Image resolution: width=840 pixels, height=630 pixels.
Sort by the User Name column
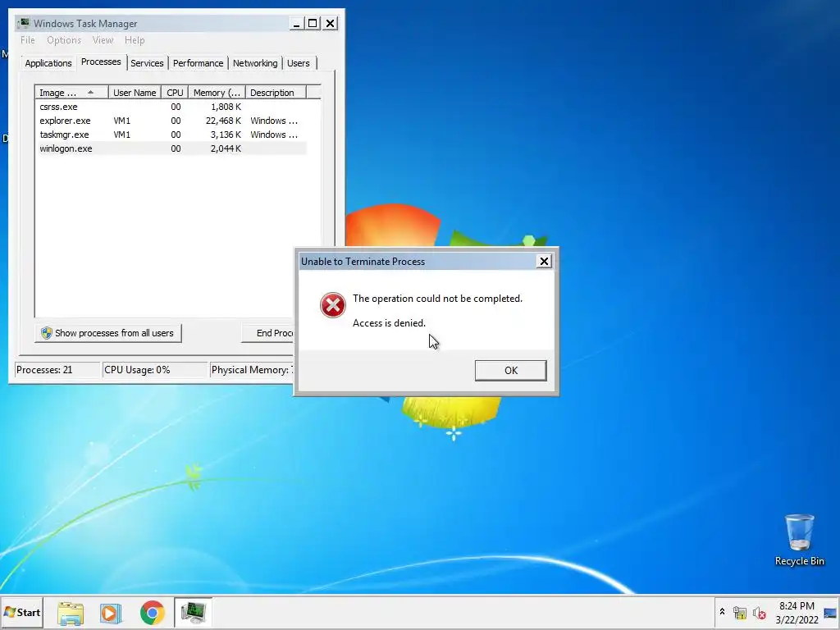click(x=135, y=93)
